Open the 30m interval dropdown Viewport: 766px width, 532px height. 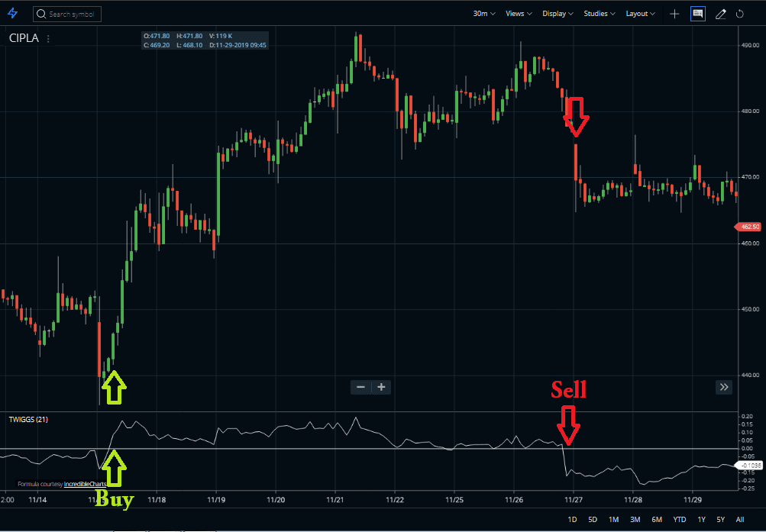483,14
